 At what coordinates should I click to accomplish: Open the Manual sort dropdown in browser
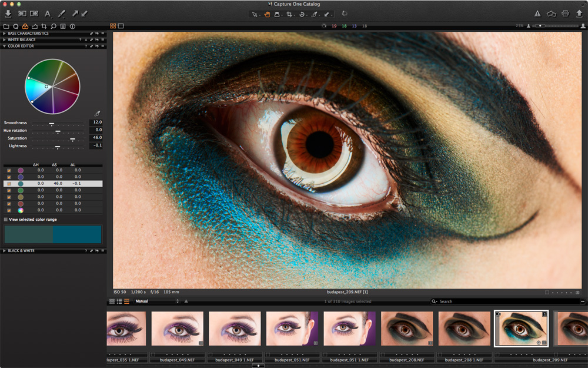156,301
